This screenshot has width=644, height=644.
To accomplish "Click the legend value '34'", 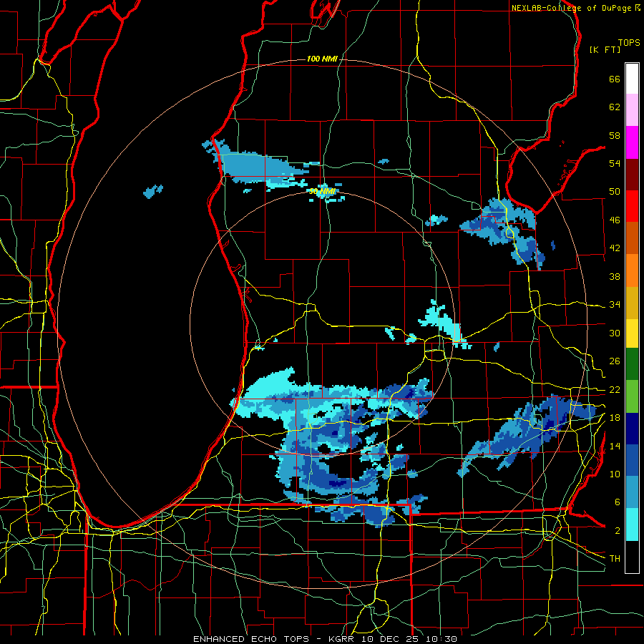I will coord(615,305).
